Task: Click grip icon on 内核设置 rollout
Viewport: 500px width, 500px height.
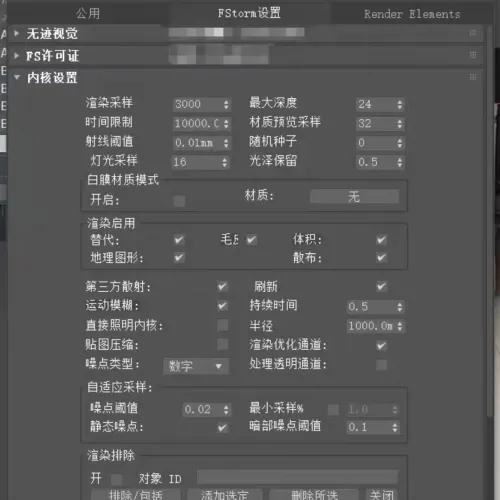Action: [x=473, y=77]
